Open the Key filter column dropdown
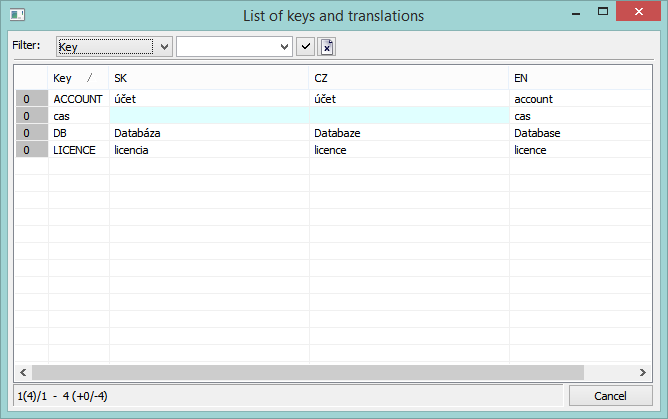Image resolution: width=668 pixels, height=419 pixels. coord(105,47)
